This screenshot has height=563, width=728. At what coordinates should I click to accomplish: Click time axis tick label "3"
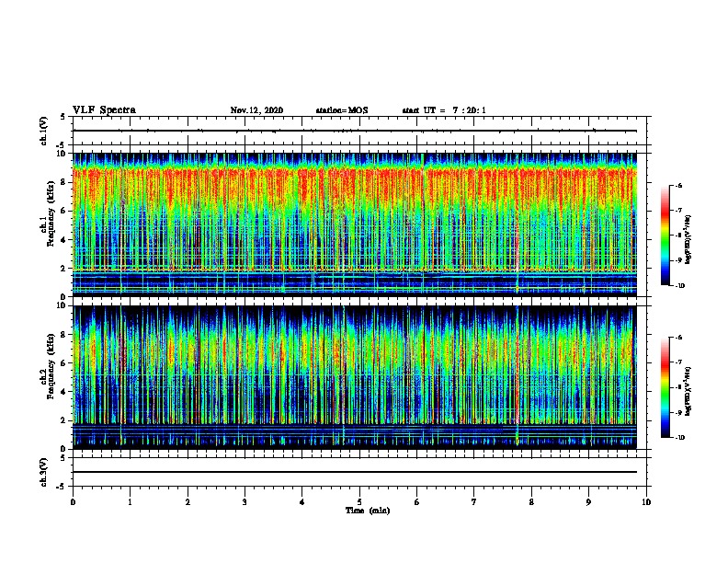coord(245,502)
